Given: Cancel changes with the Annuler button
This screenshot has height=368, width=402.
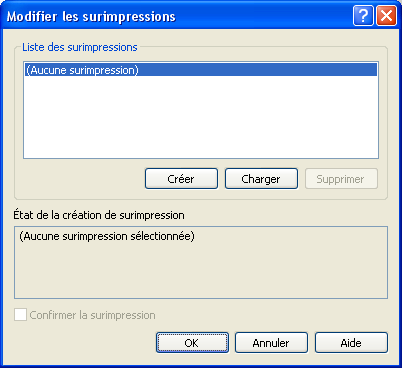Looking at the screenshot, I should pyautogui.click(x=271, y=343).
